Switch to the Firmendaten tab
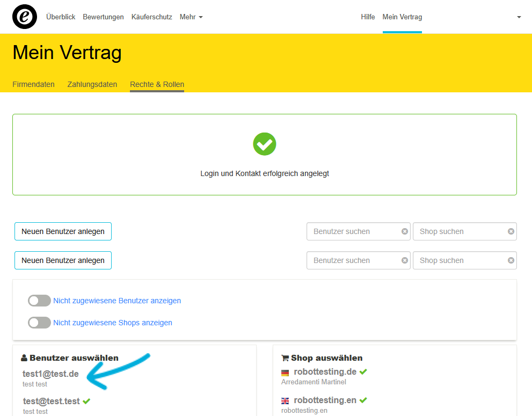 click(x=33, y=84)
